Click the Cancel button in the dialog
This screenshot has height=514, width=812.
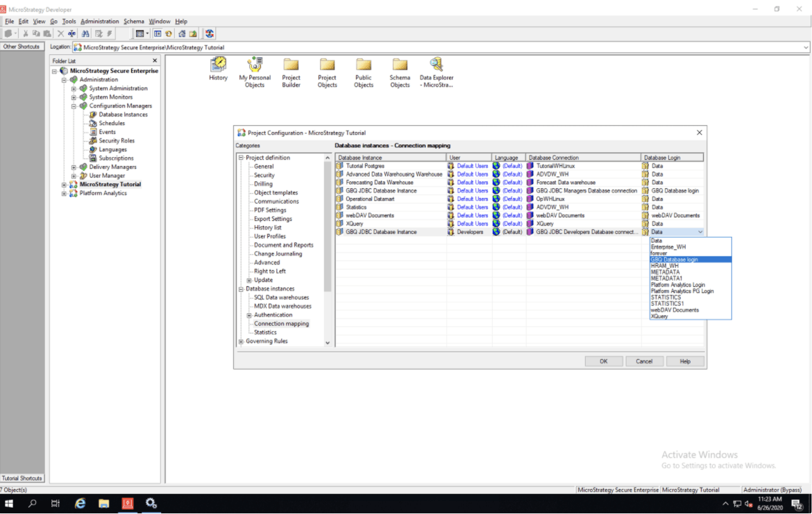click(644, 361)
